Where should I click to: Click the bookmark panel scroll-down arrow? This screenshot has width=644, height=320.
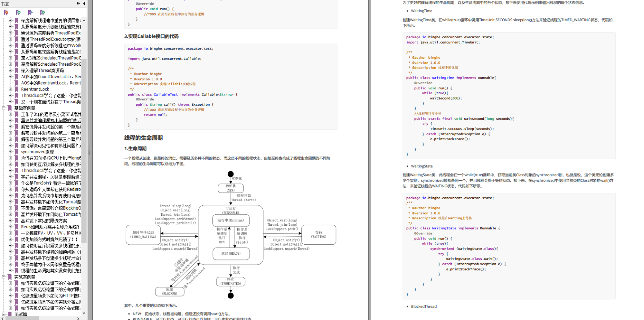coord(84,313)
